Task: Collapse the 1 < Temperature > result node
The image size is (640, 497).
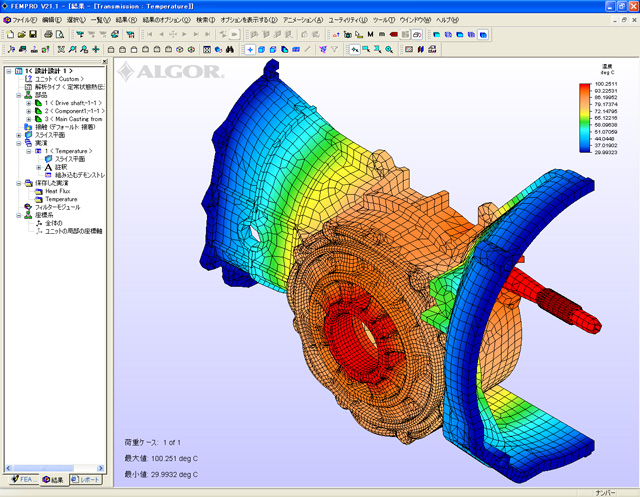Action: pos(28,151)
